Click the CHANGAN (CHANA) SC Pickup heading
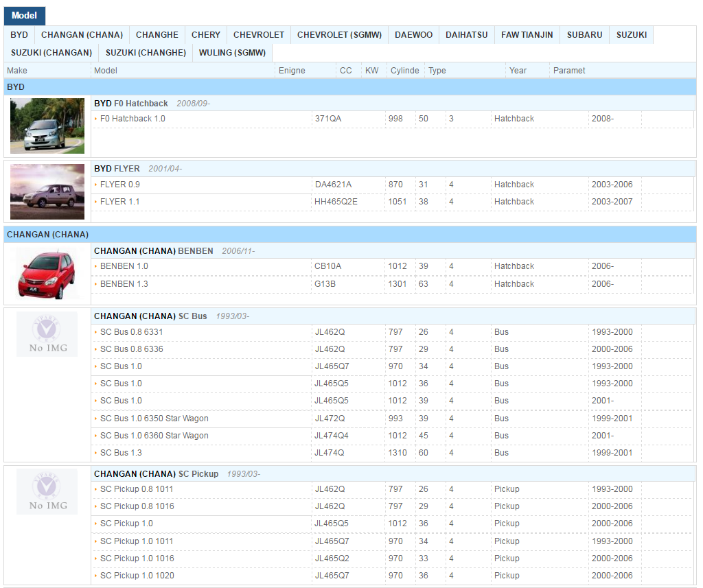Image resolution: width=703 pixels, height=588 pixels. (157, 474)
